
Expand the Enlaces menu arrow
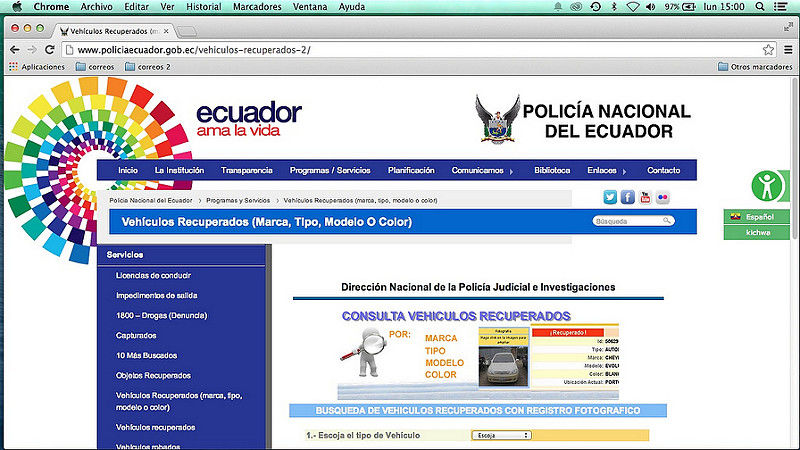(624, 171)
